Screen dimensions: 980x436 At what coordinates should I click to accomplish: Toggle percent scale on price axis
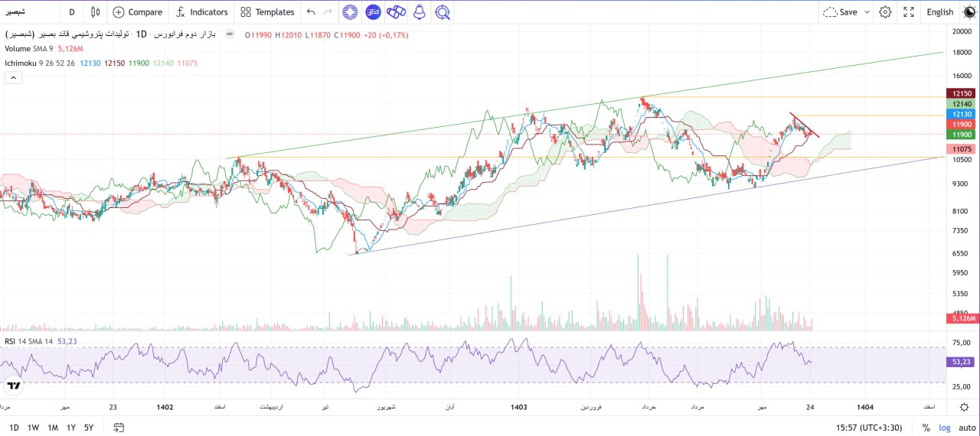(x=926, y=428)
